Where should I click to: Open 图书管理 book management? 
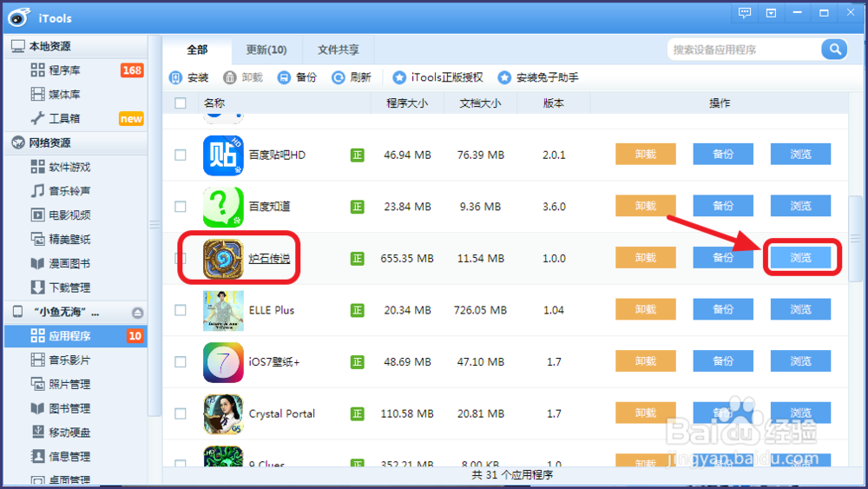pos(76,408)
